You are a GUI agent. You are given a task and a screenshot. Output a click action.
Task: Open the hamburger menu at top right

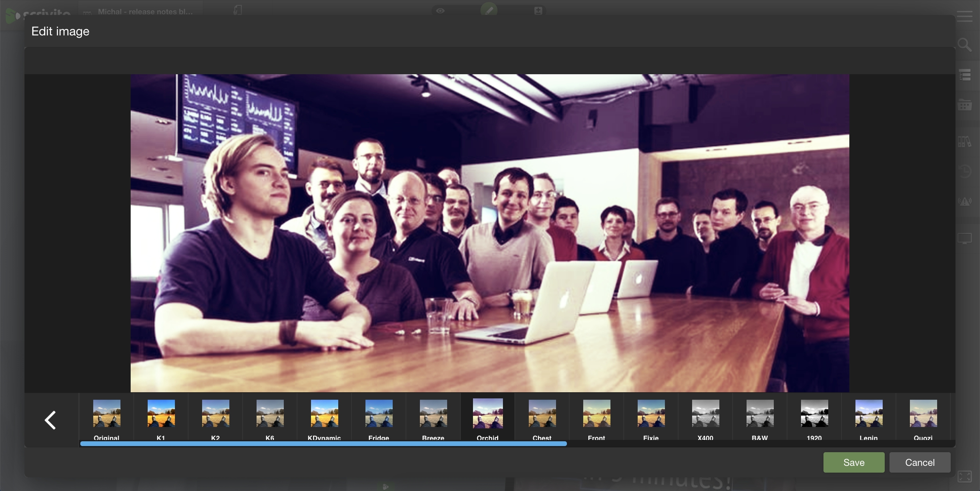[964, 16]
